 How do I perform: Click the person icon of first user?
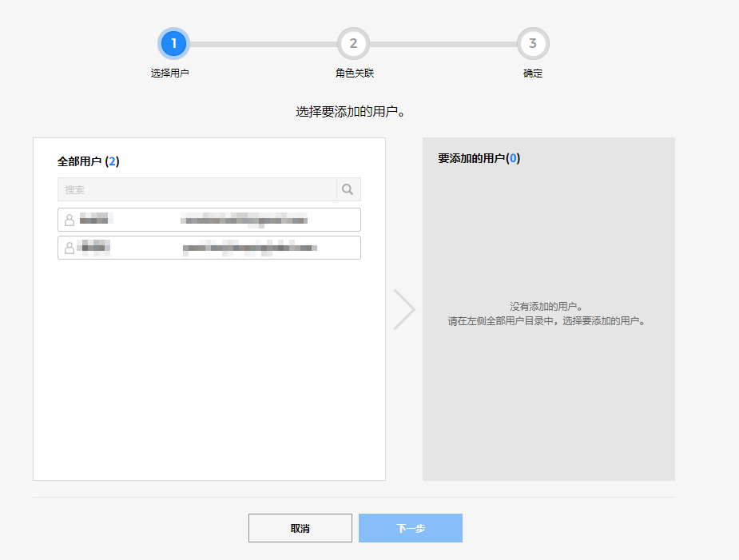tap(70, 220)
